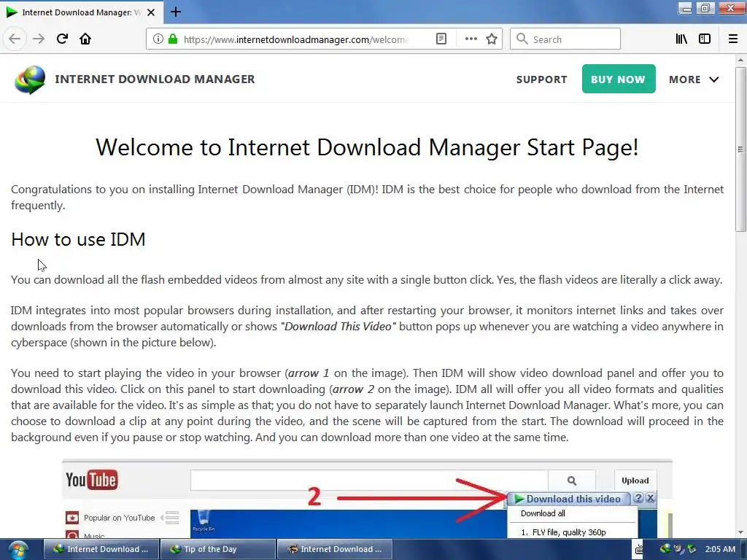Click the green padlock security icon
The height and width of the screenshot is (560, 747).
[x=173, y=39]
